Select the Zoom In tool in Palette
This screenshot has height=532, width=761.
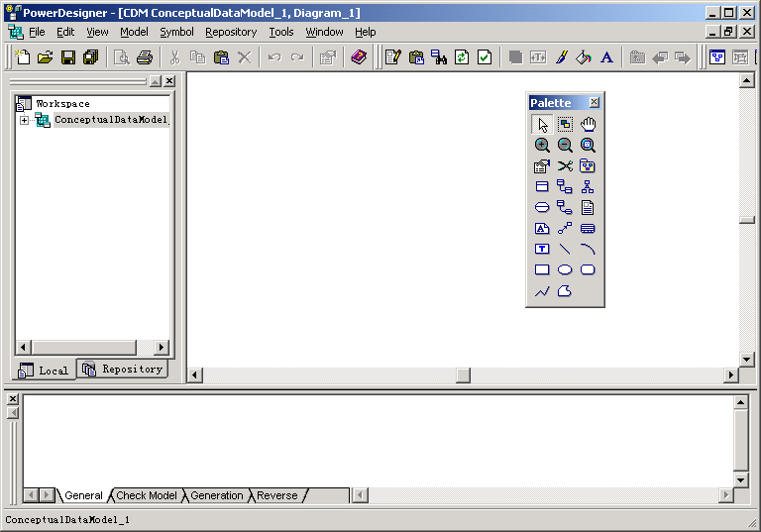pos(542,145)
